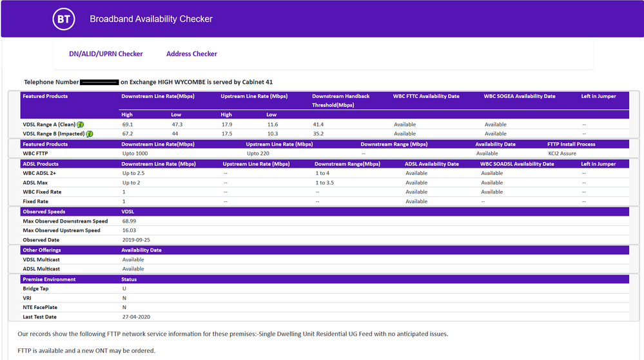Screen dimensions: 644x360
Task: Click the 41.4 handback threshold value
Action: 318,125
